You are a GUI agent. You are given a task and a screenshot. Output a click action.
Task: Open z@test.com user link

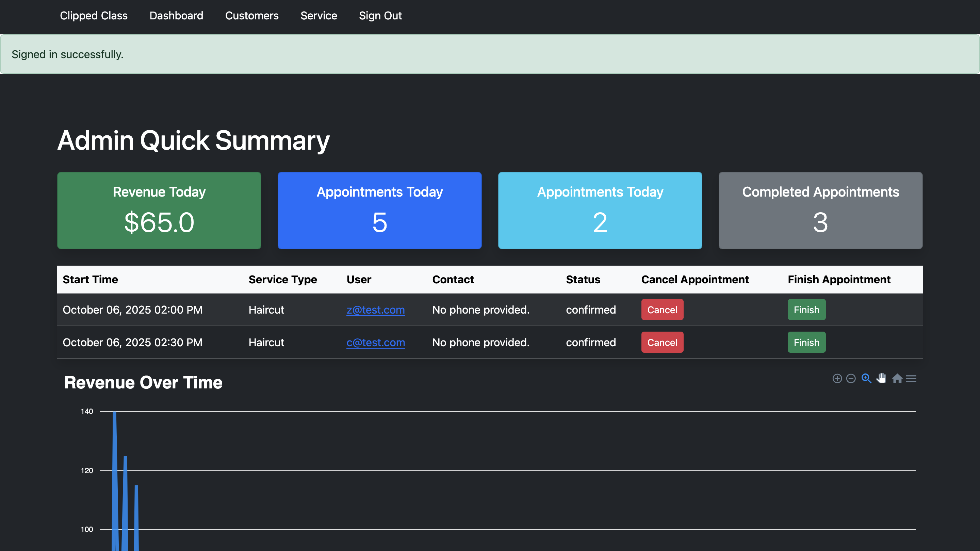[375, 310]
